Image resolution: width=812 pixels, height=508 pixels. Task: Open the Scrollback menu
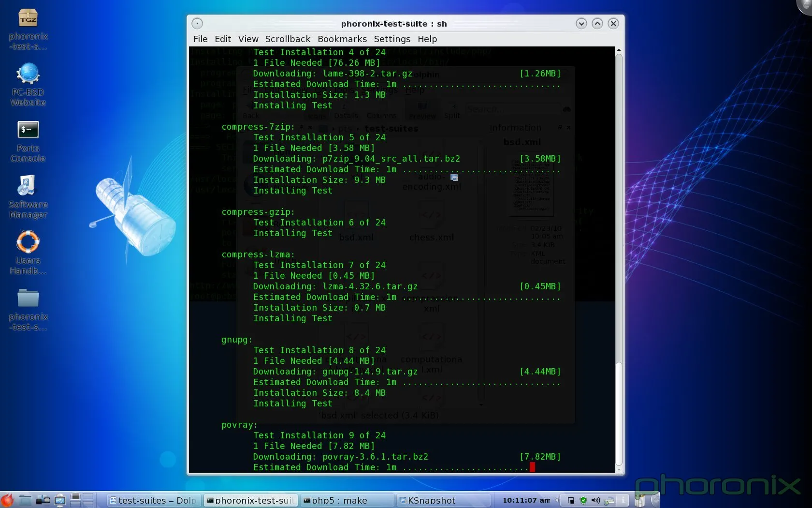(288, 39)
